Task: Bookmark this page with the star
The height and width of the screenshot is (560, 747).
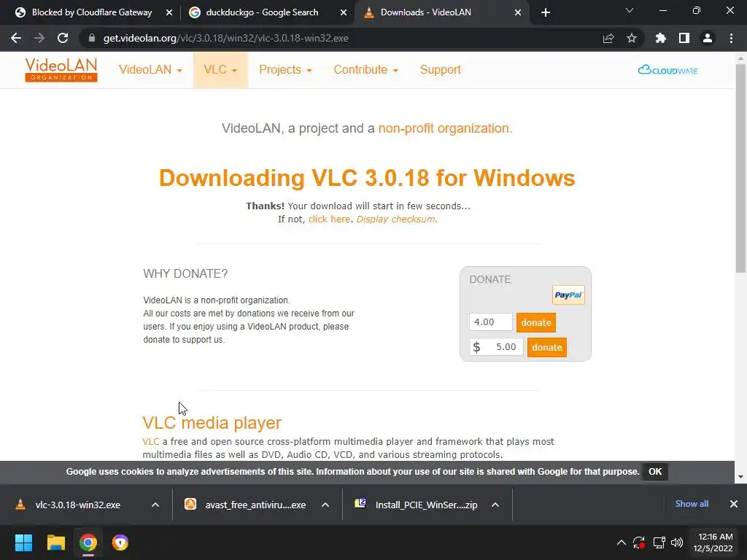Action: coord(632,38)
